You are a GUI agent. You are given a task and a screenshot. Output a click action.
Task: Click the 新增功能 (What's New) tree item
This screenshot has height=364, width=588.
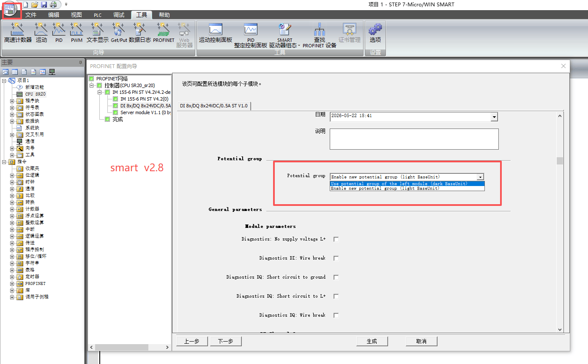coord(34,87)
